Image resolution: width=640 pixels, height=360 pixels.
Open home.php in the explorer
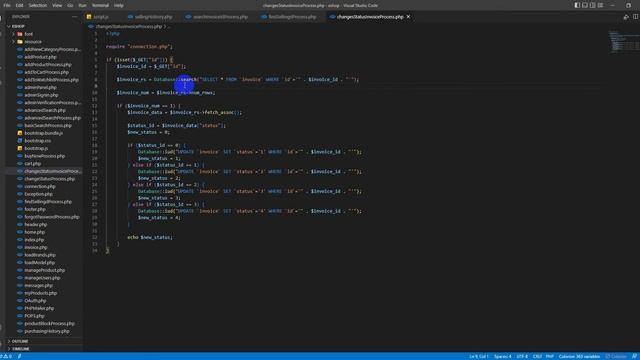(34, 232)
